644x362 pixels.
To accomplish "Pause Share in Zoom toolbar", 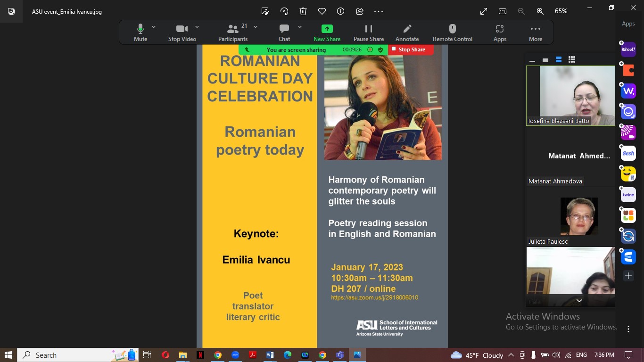I will coord(369,33).
